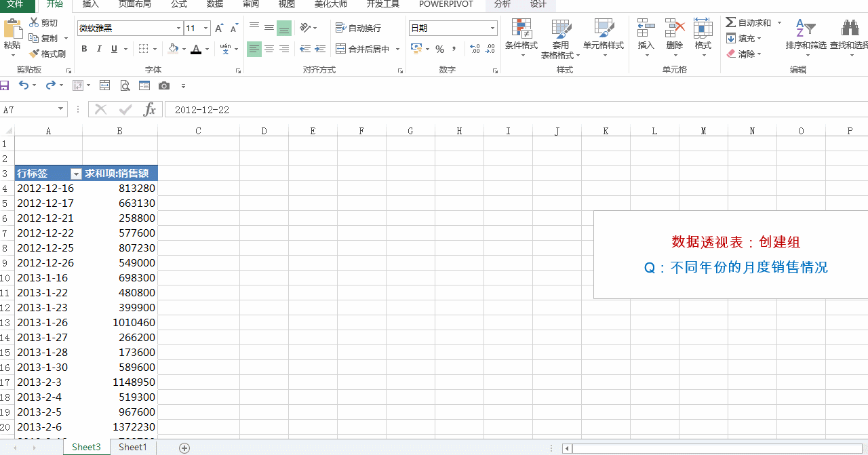This screenshot has width=868, height=455.
Task: Switch to the Formulas (公式) tab
Action: coord(179,4)
